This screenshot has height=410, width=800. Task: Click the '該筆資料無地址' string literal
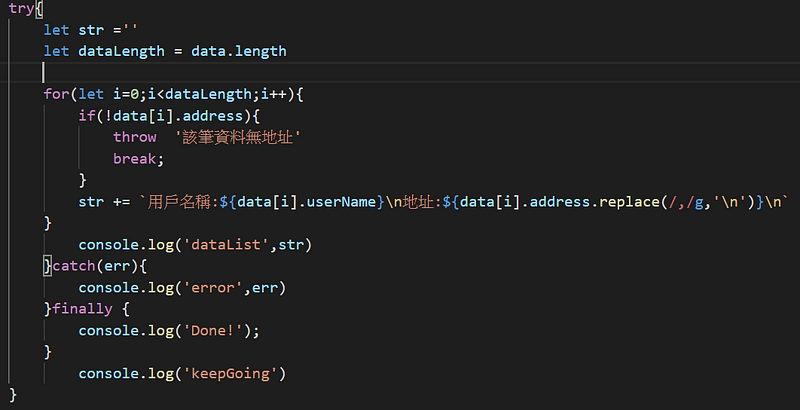click(238, 137)
